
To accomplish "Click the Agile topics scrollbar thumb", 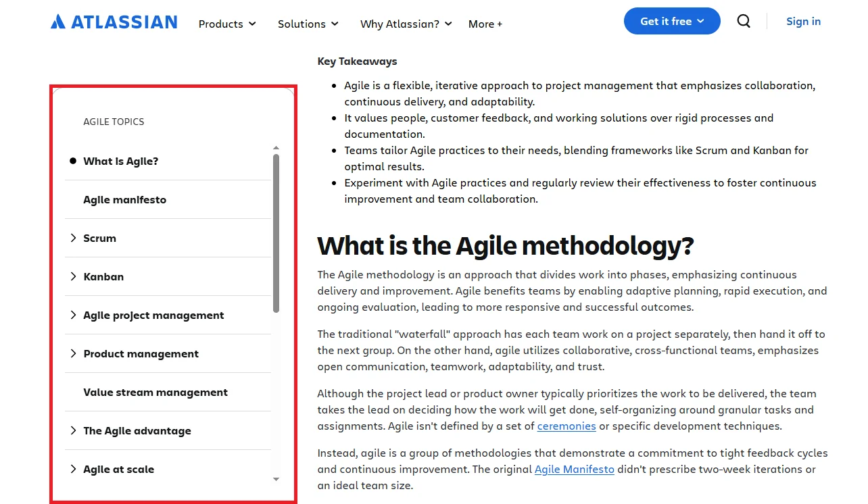I will coord(276,233).
